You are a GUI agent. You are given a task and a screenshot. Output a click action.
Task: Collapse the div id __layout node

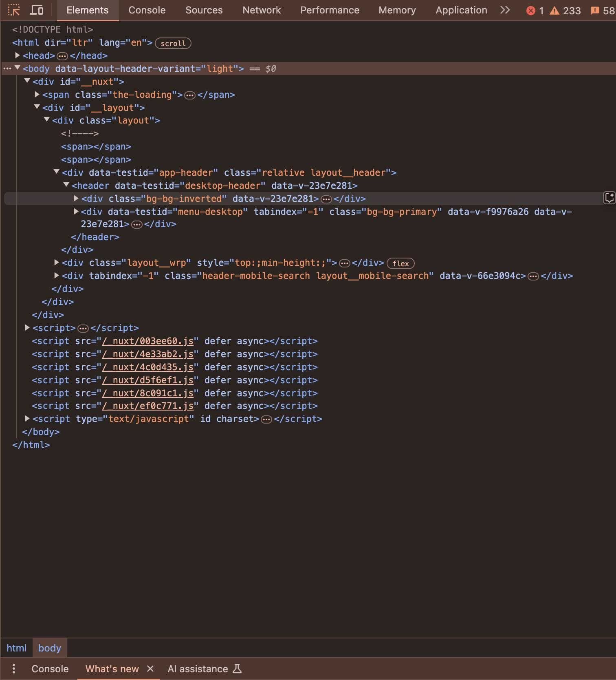[37, 107]
